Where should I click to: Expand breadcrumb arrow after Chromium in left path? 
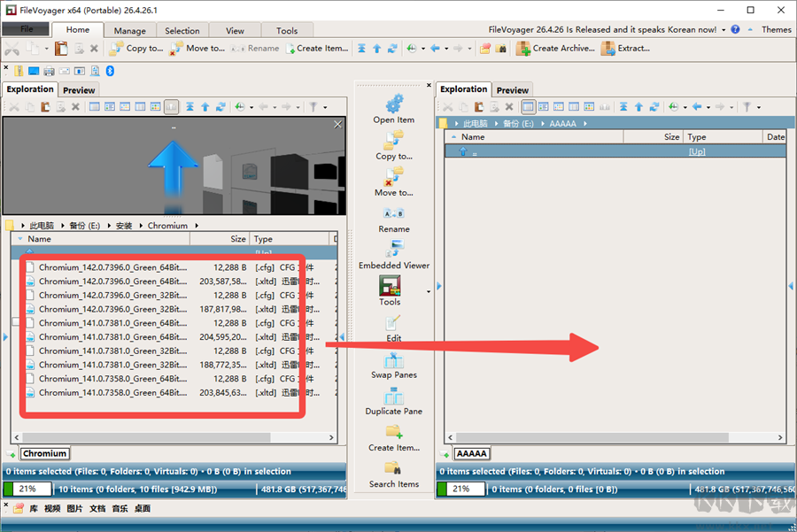(197, 226)
